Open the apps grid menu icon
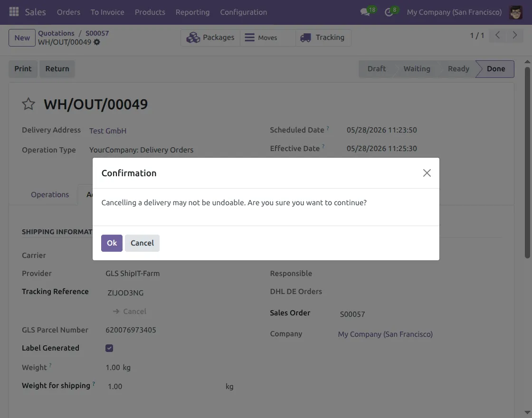 (x=14, y=12)
